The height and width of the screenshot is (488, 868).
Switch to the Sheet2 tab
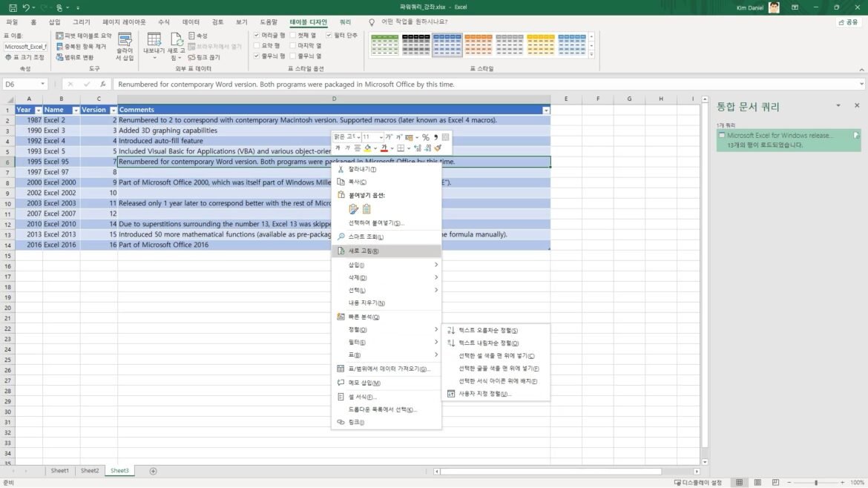90,471
